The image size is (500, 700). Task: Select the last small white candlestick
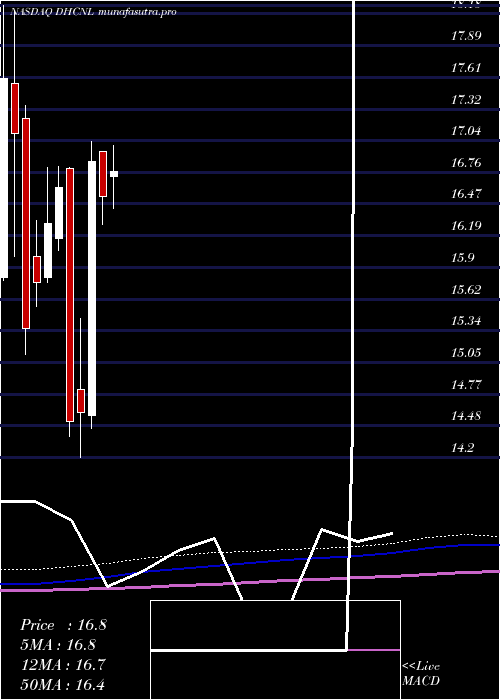pos(114,174)
